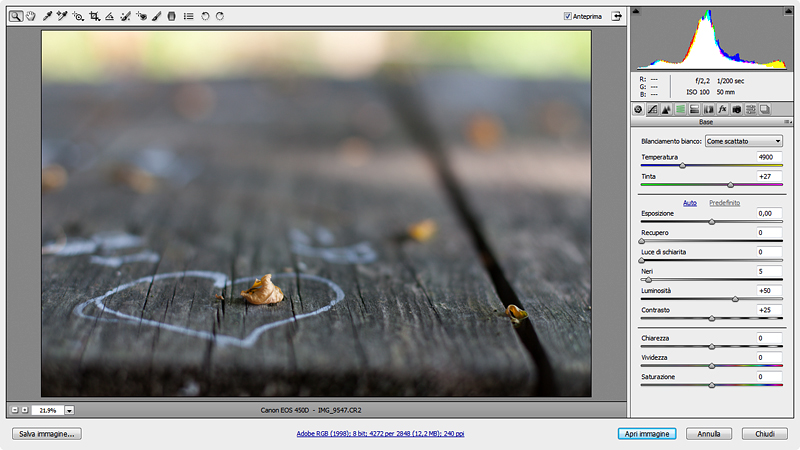Toggle the Anteprima preview checkbox
800x450 pixels.
pyautogui.click(x=568, y=16)
